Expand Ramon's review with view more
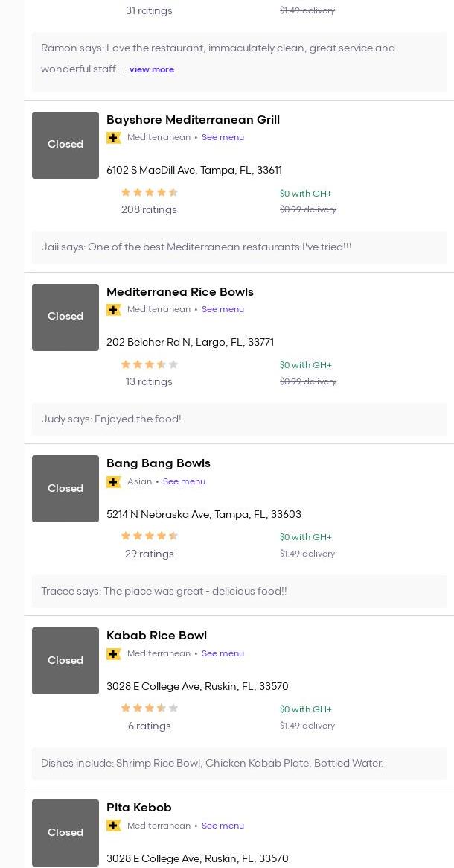454x868 pixels. (152, 69)
